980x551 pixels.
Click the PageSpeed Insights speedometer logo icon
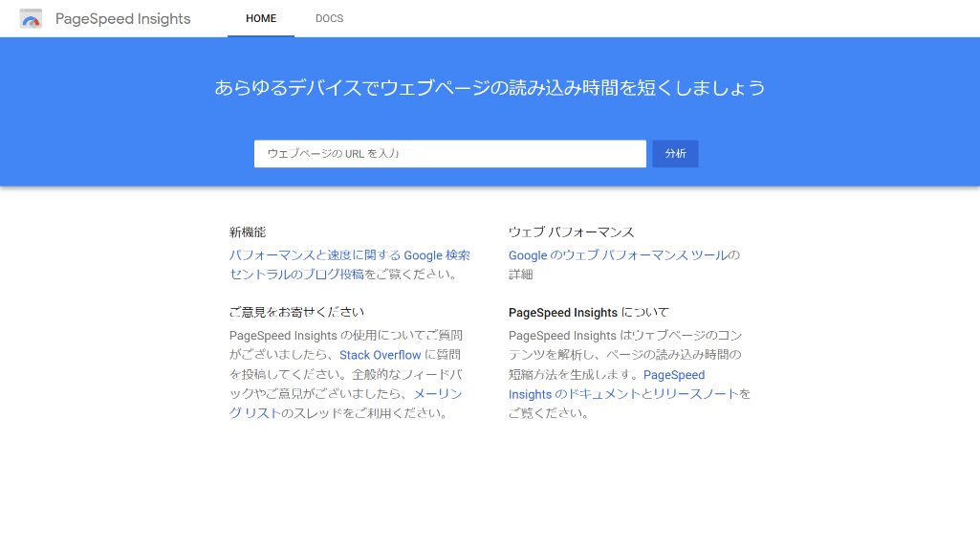pyautogui.click(x=31, y=18)
